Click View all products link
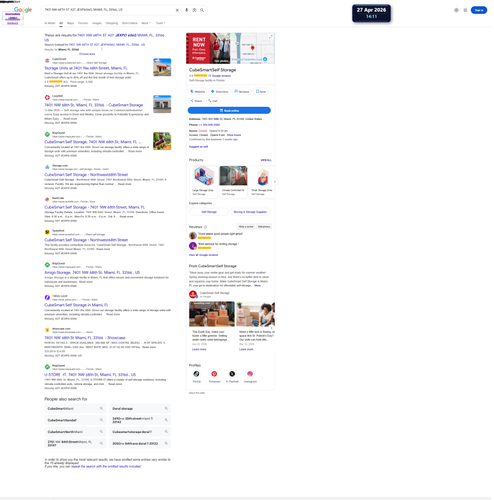This screenshot has height=500, width=494. pyautogui.click(x=266, y=160)
